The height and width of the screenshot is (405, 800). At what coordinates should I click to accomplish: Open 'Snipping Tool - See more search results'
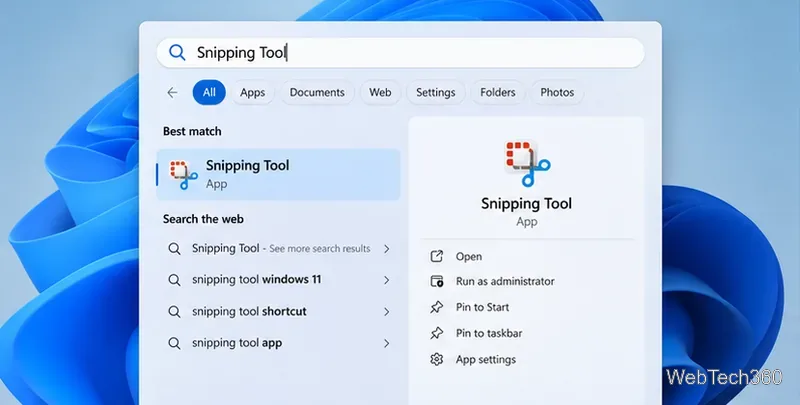[278, 248]
